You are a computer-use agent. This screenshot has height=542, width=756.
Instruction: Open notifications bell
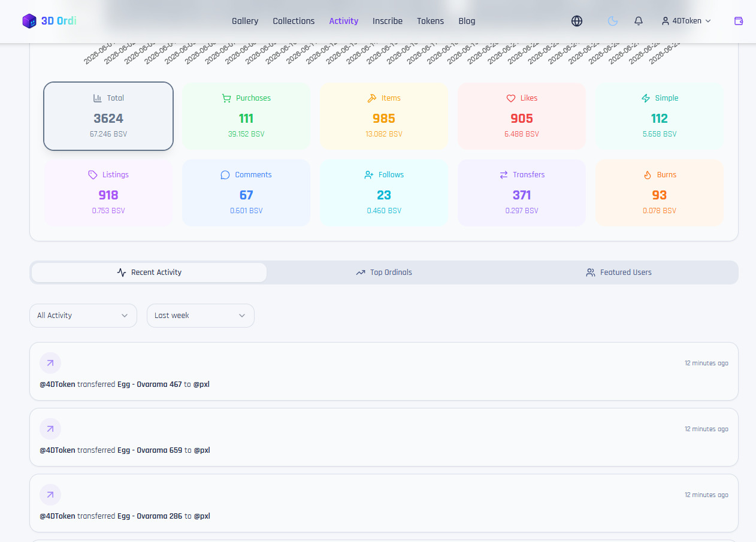pyautogui.click(x=639, y=21)
